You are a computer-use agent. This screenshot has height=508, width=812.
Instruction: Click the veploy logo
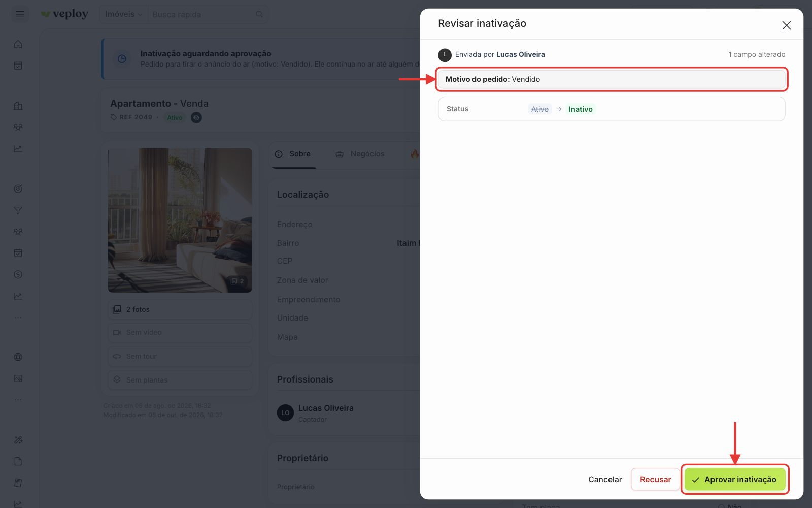[x=65, y=14]
